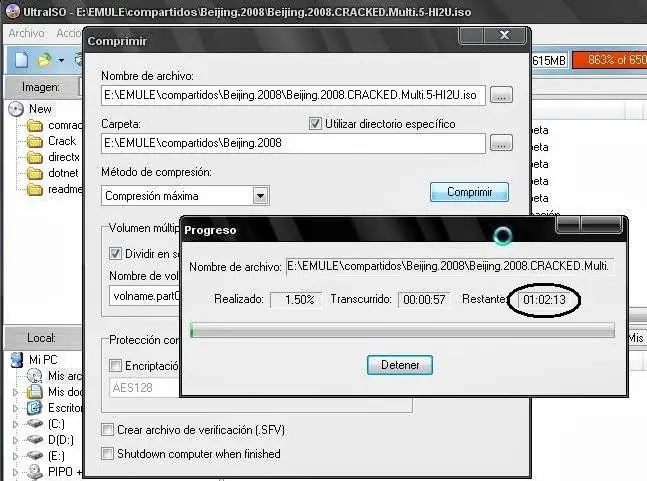Select Mi PC in the Local tree
647x481 pixels.
coord(43,360)
